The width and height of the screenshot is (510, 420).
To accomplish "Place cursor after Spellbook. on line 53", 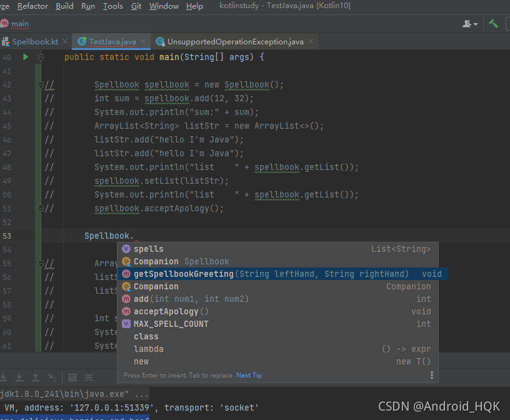I will point(134,236).
